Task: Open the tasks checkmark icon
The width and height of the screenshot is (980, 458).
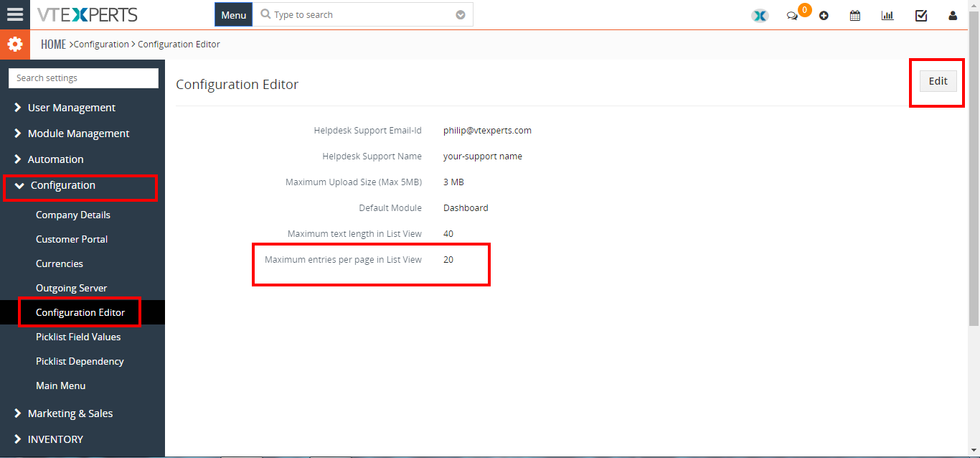Action: click(921, 15)
